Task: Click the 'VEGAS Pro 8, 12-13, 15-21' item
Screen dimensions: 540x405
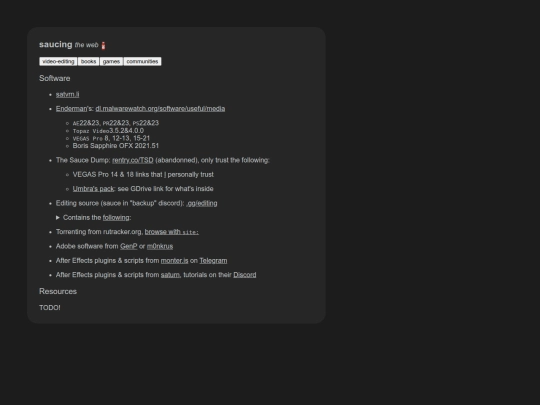Action: click(111, 138)
